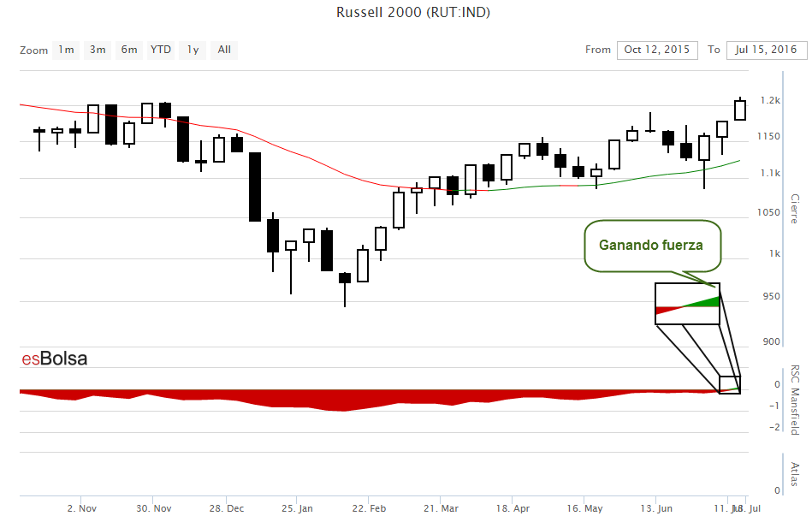
Task: Show All data range
Action: point(224,50)
